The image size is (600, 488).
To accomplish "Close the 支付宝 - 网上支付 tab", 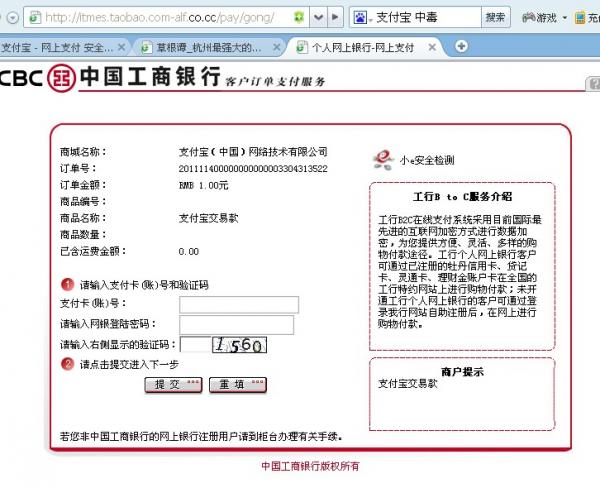I will (x=121, y=47).
